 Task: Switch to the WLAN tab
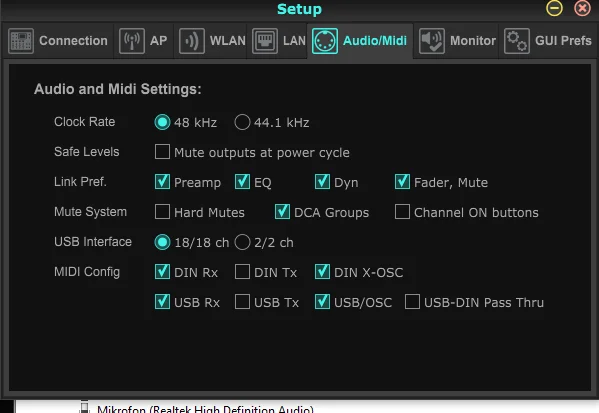click(211, 41)
